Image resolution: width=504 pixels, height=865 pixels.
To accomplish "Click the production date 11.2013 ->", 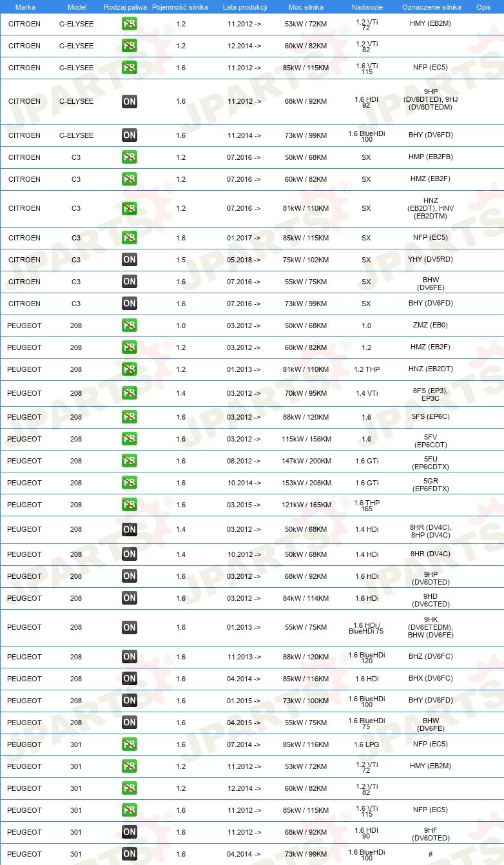I will [x=244, y=657].
